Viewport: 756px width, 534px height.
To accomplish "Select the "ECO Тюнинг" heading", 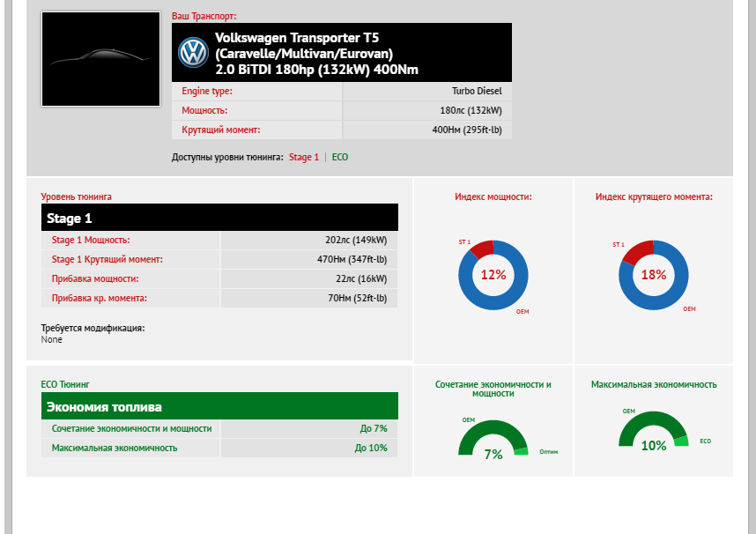I will (x=65, y=384).
